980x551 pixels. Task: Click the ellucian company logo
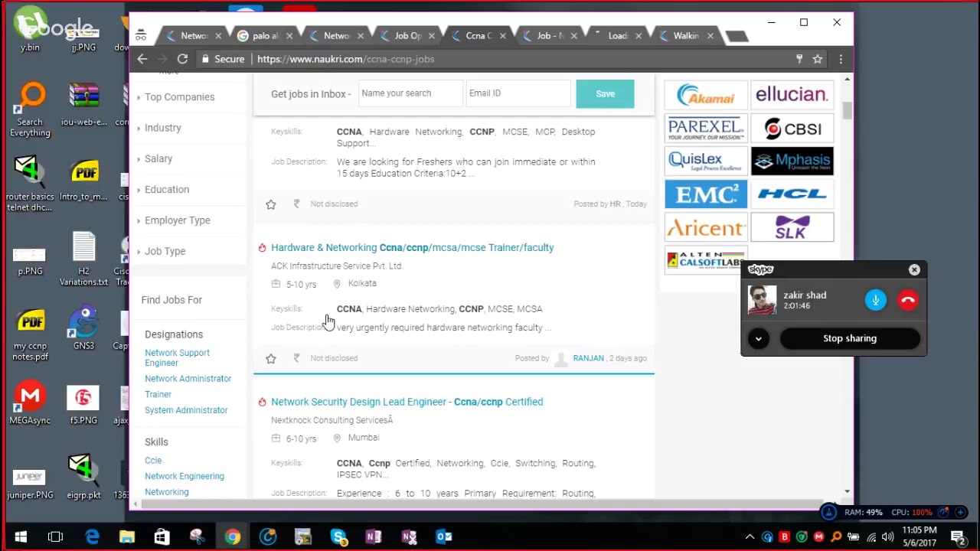[792, 95]
